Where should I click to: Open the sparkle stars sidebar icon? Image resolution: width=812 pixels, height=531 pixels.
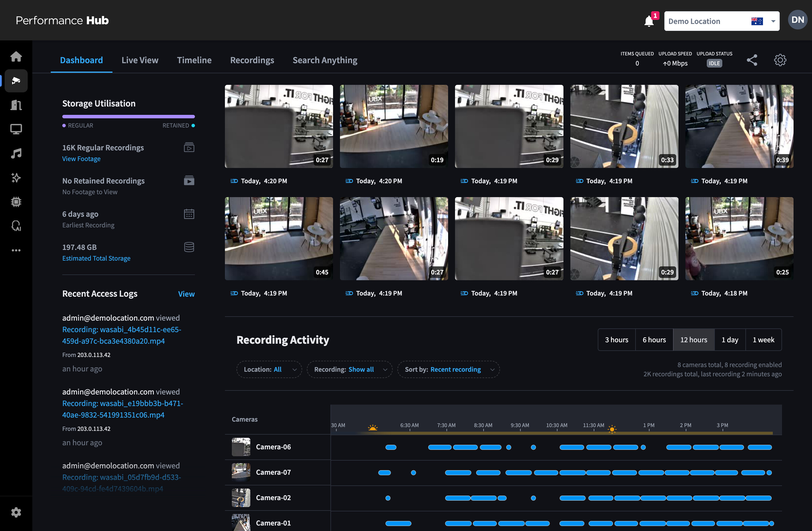point(16,177)
